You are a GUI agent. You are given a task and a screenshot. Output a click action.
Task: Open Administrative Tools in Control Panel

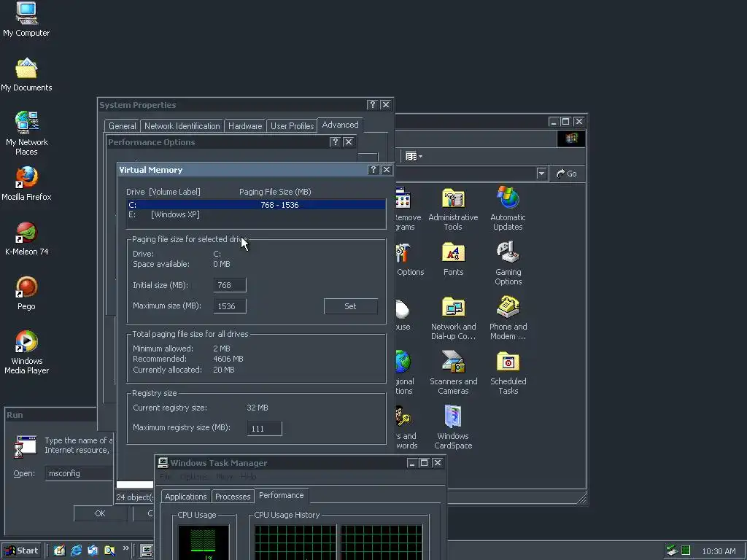[x=453, y=209]
